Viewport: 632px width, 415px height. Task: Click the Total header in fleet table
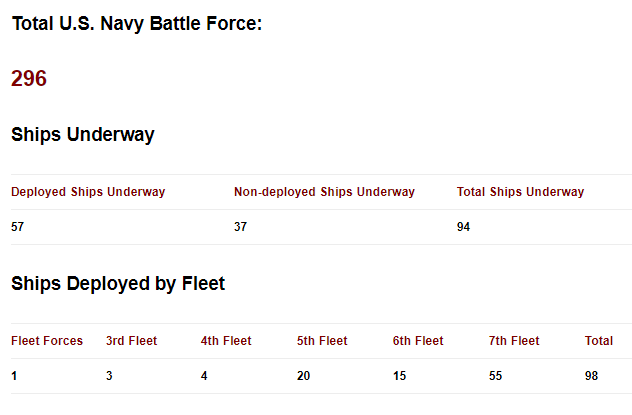pos(599,341)
